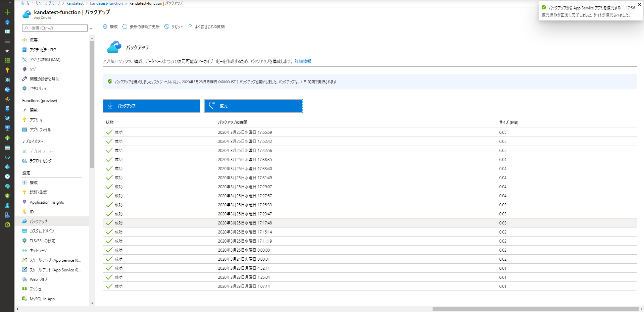Click the create resource plus icon

click(7, 12)
